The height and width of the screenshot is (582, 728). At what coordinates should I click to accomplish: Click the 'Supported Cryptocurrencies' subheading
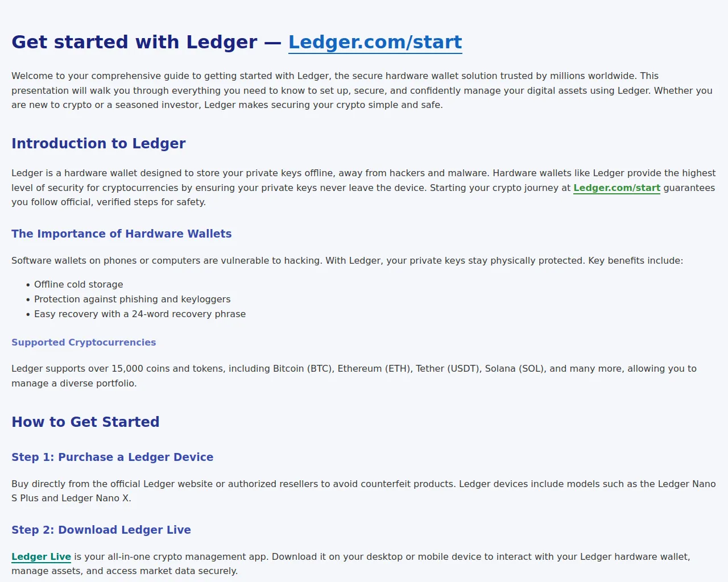pyautogui.click(x=84, y=342)
